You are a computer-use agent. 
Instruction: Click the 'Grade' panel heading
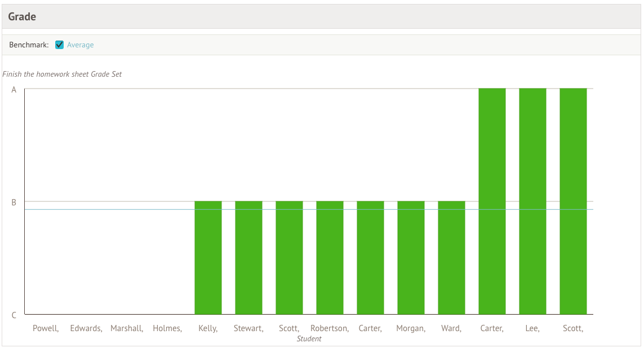click(22, 16)
